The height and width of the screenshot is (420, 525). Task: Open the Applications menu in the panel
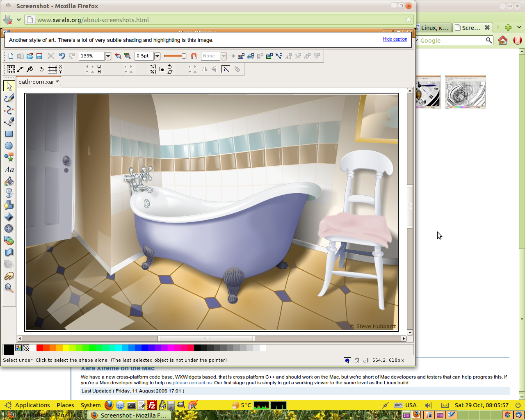tap(32, 405)
